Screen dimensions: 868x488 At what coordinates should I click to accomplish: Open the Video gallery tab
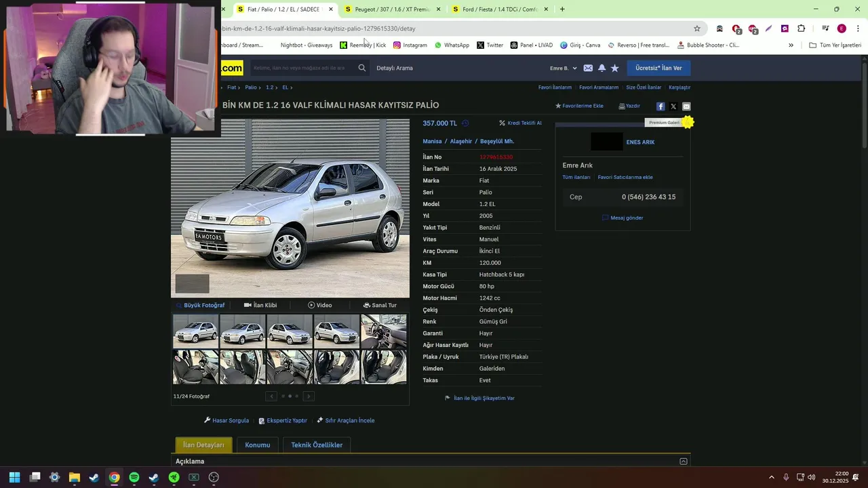[x=320, y=305]
